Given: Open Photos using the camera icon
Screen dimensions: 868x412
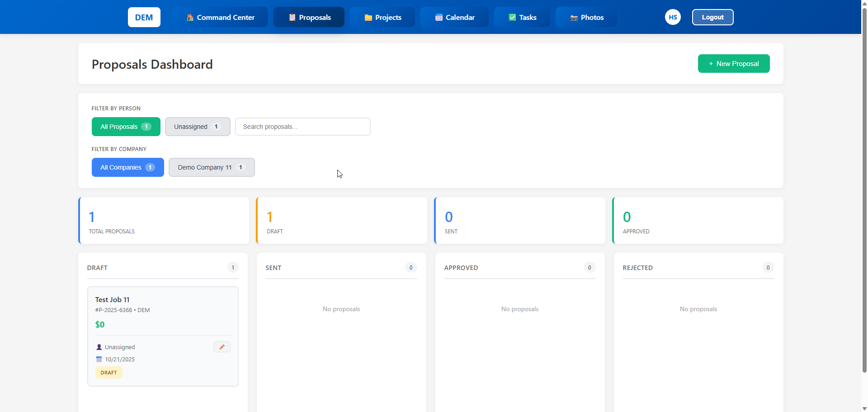Looking at the screenshot, I should [x=574, y=17].
